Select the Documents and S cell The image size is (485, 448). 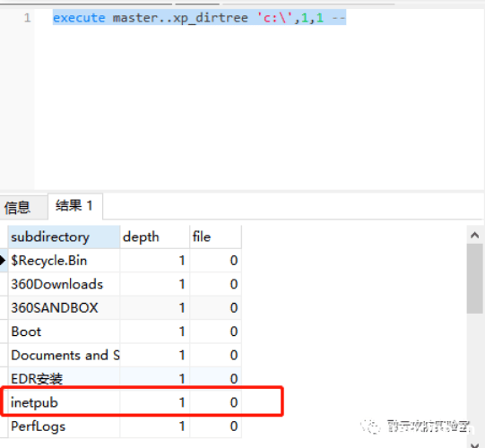point(64,355)
